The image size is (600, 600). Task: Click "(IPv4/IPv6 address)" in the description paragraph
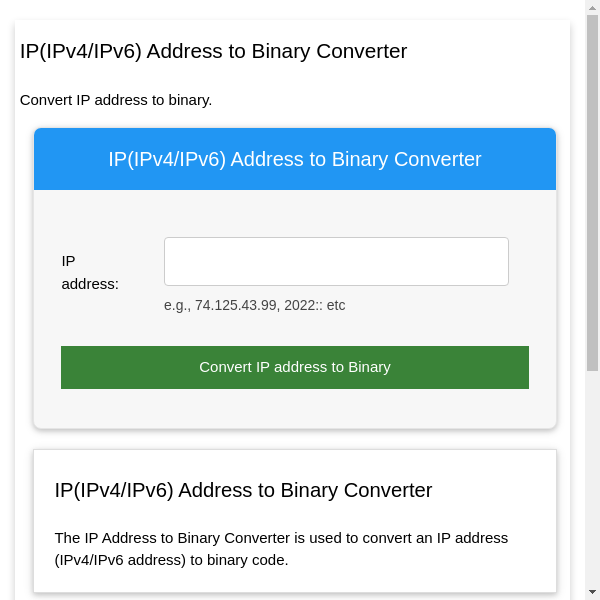click(121, 560)
